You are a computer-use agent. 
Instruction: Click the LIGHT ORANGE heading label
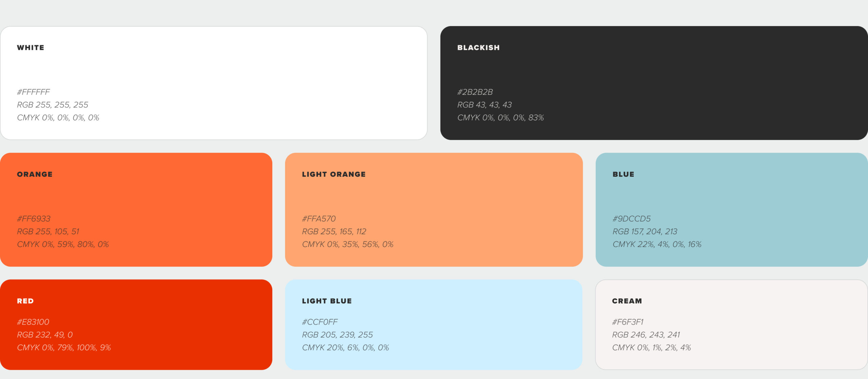(x=334, y=174)
